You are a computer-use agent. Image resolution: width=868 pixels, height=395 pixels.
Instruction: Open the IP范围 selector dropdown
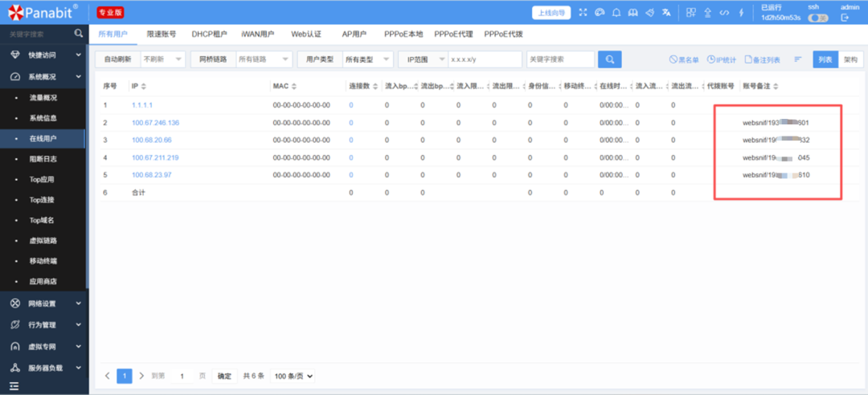[423, 59]
